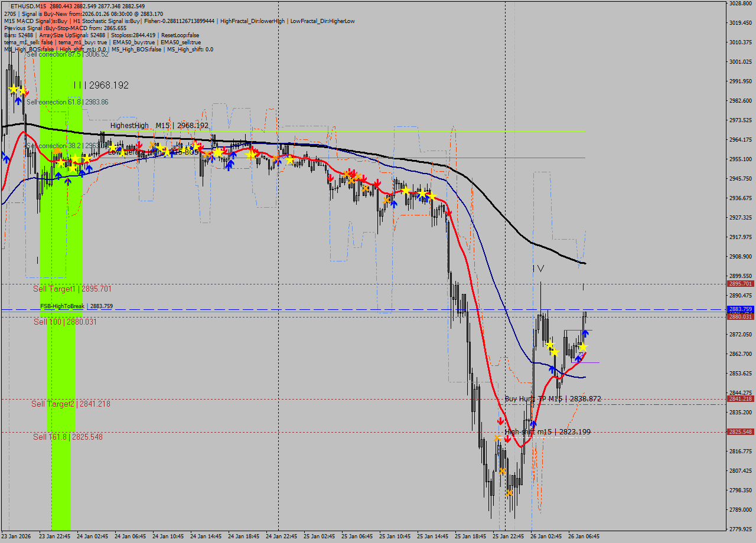Select the topmost blue arrow under the latest candle
Viewport: 756px width, 543px height.
point(585,333)
